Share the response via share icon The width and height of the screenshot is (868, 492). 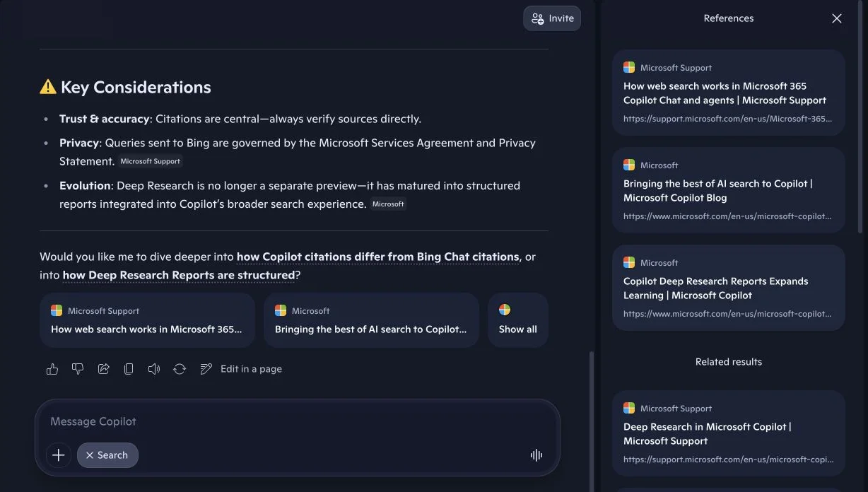tap(103, 369)
